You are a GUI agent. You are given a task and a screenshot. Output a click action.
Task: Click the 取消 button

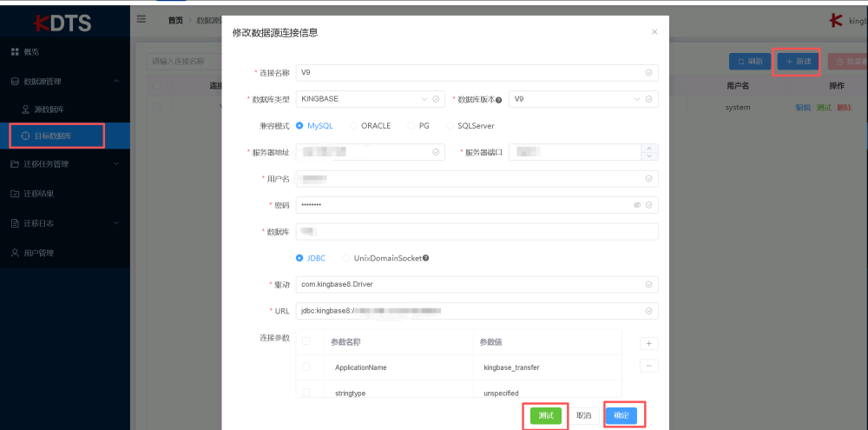(583, 415)
